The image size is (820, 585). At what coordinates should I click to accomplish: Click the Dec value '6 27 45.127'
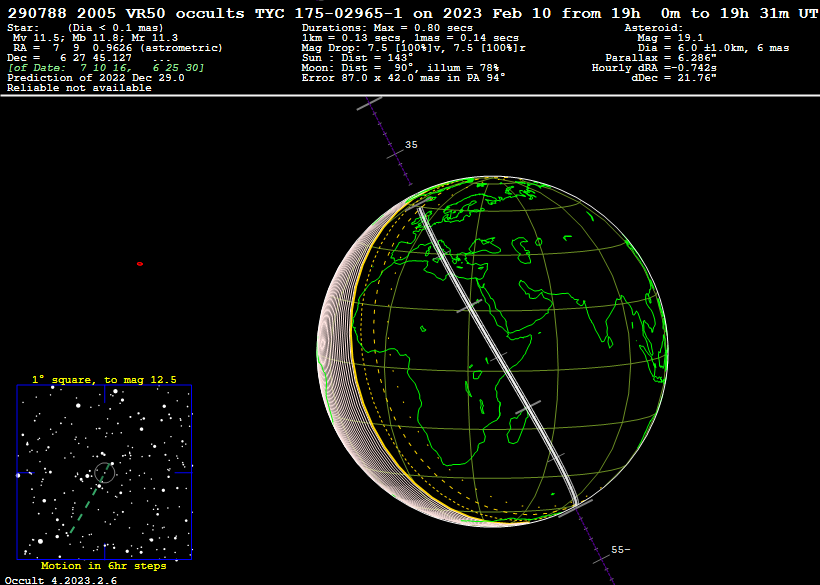coord(96,58)
